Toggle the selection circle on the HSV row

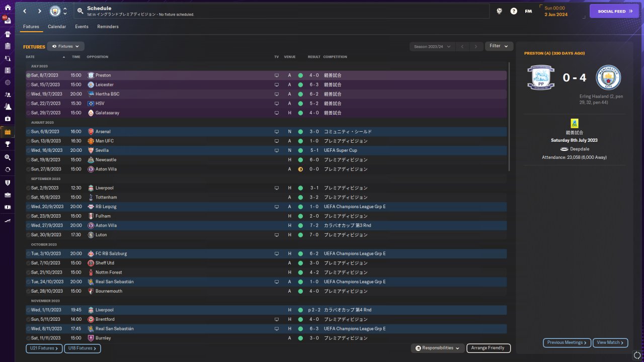(28, 104)
